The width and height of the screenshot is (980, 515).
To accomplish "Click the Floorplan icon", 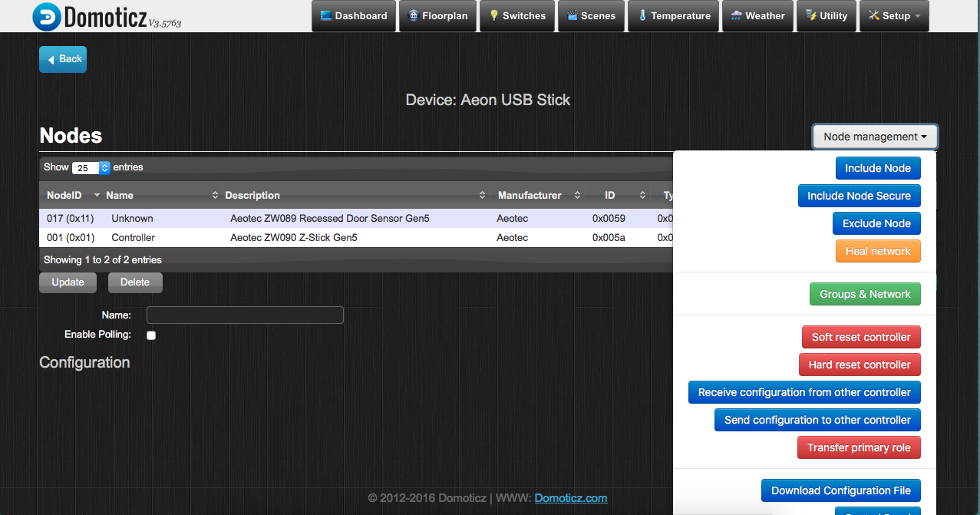I will [x=414, y=15].
